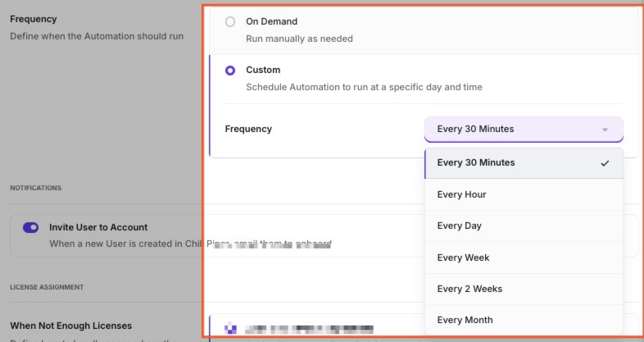Click the checkmark beside Every 30 Minutes option
The width and height of the screenshot is (644, 342).
[x=605, y=163]
